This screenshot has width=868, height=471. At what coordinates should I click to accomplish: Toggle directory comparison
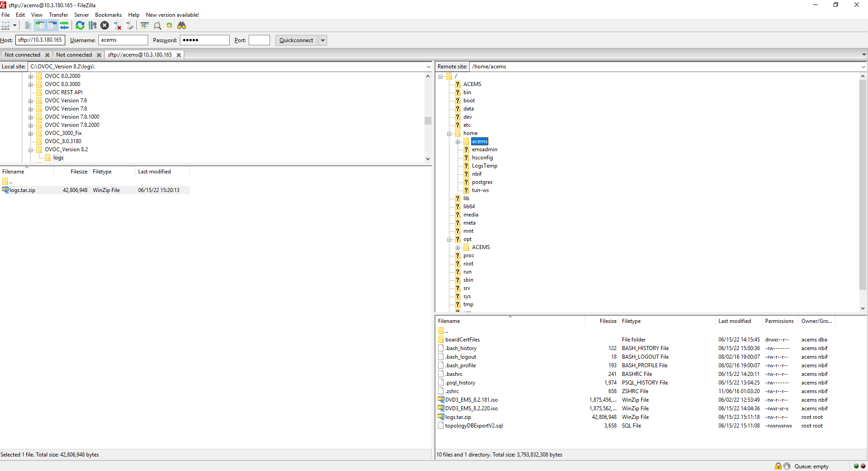(157, 26)
